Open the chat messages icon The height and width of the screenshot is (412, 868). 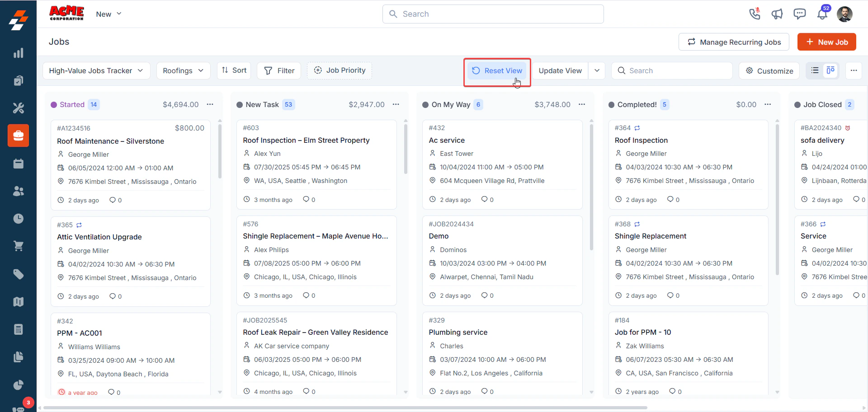pyautogui.click(x=799, y=14)
